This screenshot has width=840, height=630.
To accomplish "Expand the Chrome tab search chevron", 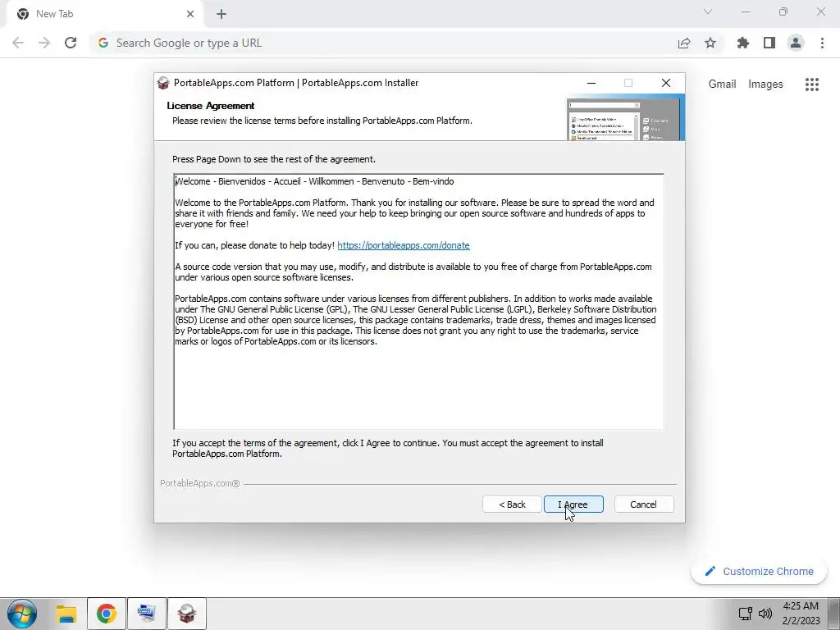I will (708, 11).
